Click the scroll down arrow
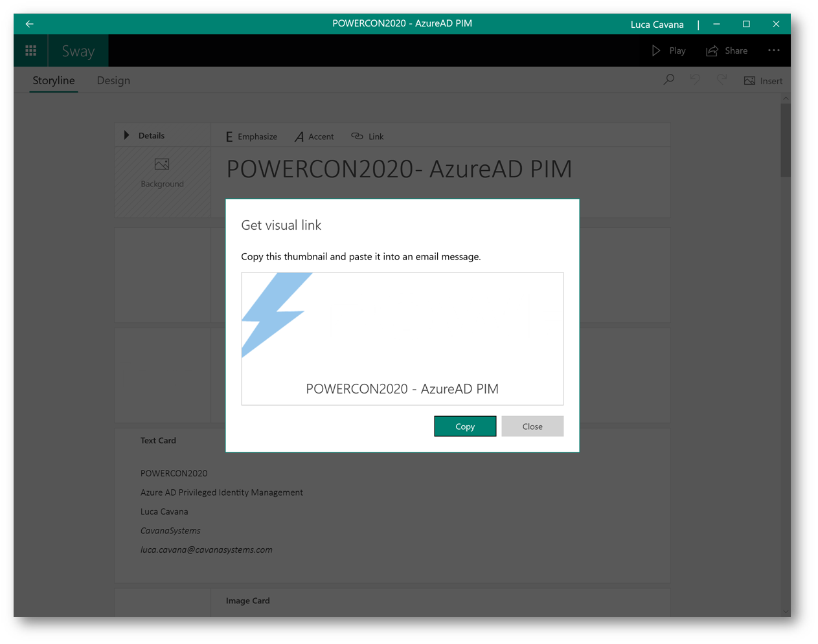 (786, 612)
